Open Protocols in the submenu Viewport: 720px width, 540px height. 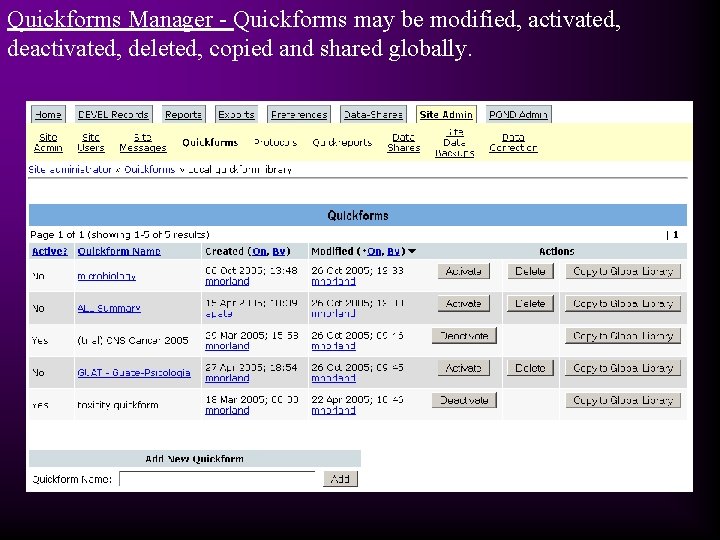click(x=276, y=142)
